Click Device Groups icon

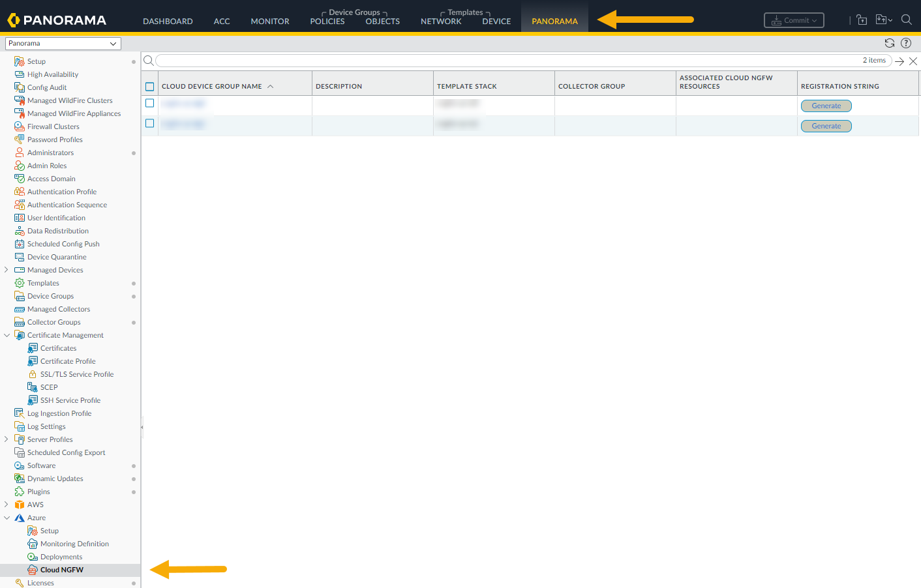pos(20,296)
